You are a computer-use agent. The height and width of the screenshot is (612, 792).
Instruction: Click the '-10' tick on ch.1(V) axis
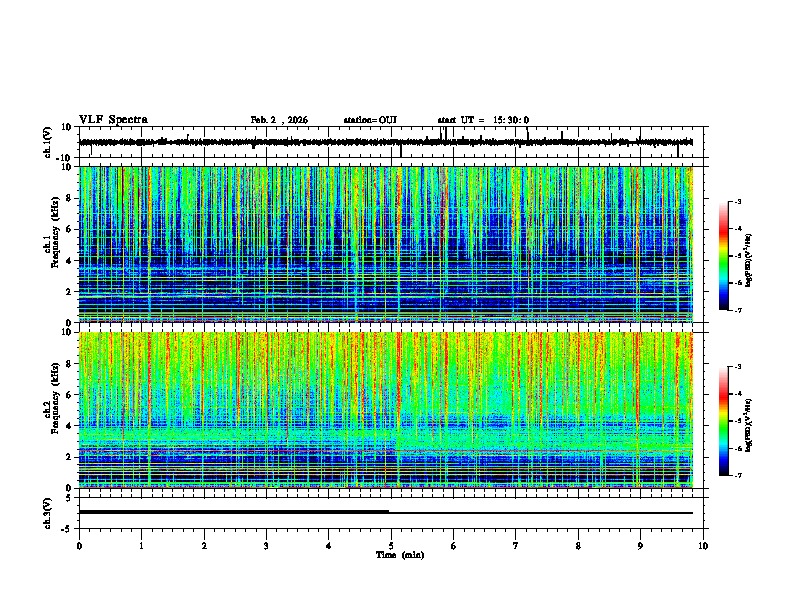tap(65, 158)
